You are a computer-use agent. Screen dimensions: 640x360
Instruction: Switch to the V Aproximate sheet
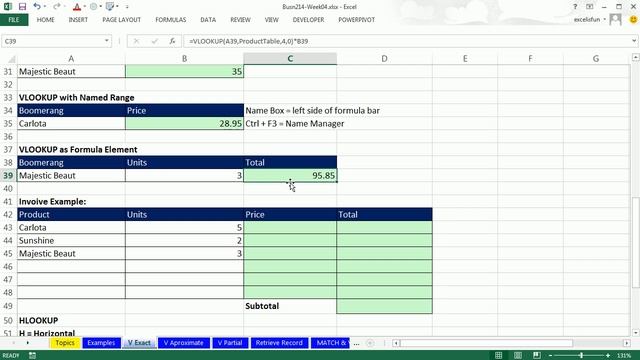pos(183,343)
